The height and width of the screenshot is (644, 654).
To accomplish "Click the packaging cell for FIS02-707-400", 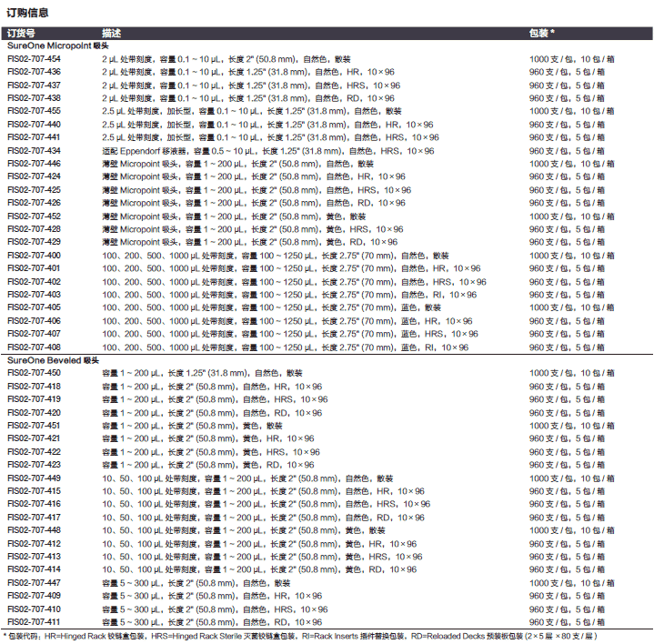I will 572,256.
